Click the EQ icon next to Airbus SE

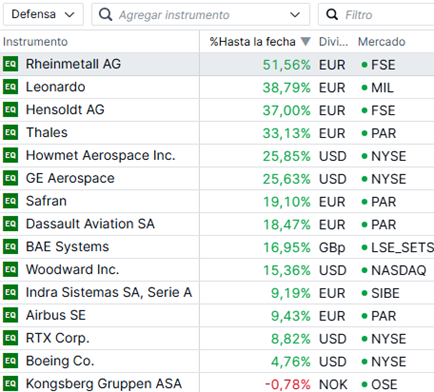10,315
